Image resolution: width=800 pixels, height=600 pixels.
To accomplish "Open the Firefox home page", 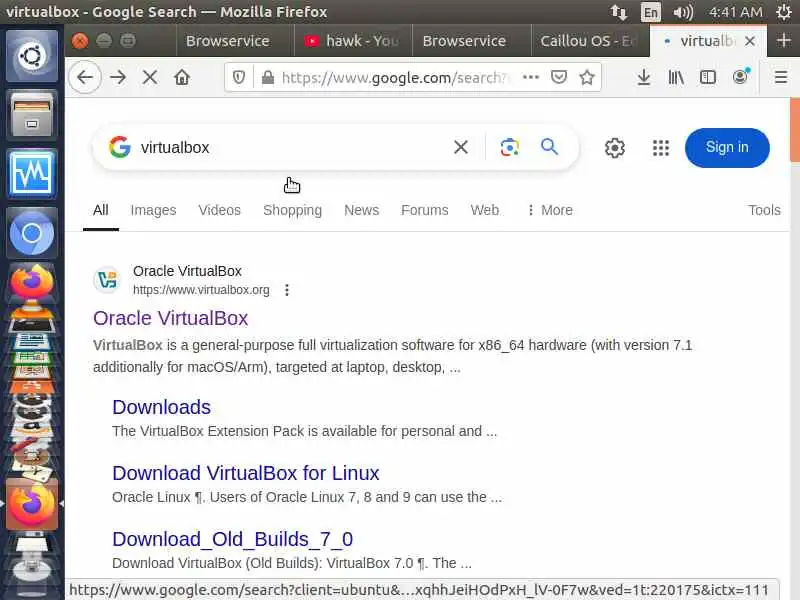I will click(182, 77).
